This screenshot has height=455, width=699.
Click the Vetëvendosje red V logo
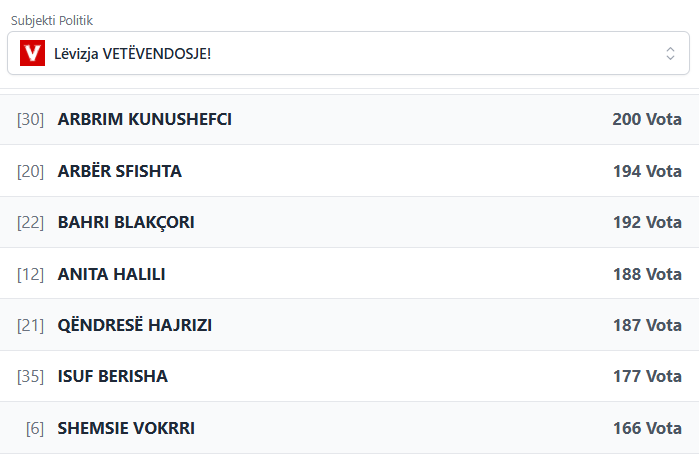33,53
